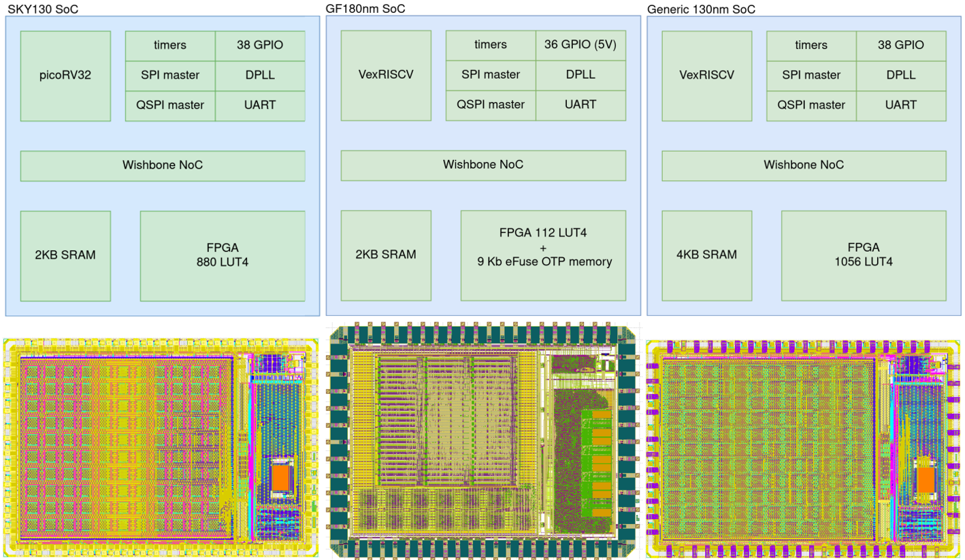Click Wishbone NoC bar in GF180nm SoC
The width and height of the screenshot is (965, 560).
483,165
